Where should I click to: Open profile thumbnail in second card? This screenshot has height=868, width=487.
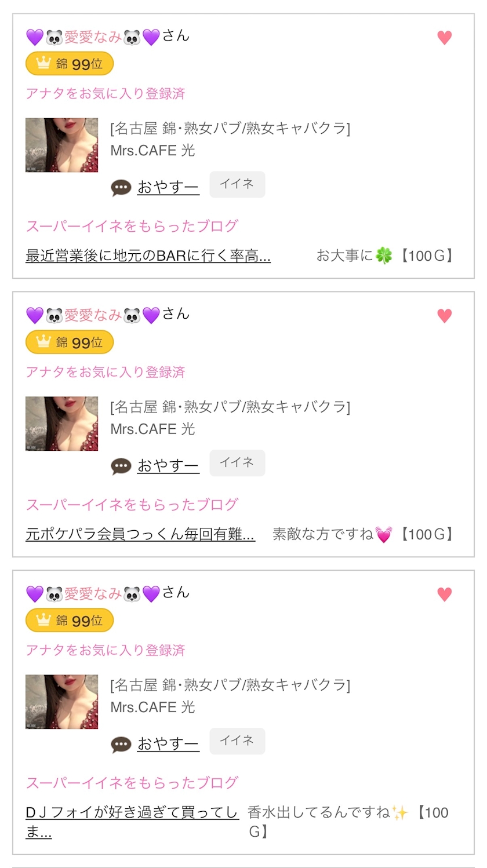point(62,424)
